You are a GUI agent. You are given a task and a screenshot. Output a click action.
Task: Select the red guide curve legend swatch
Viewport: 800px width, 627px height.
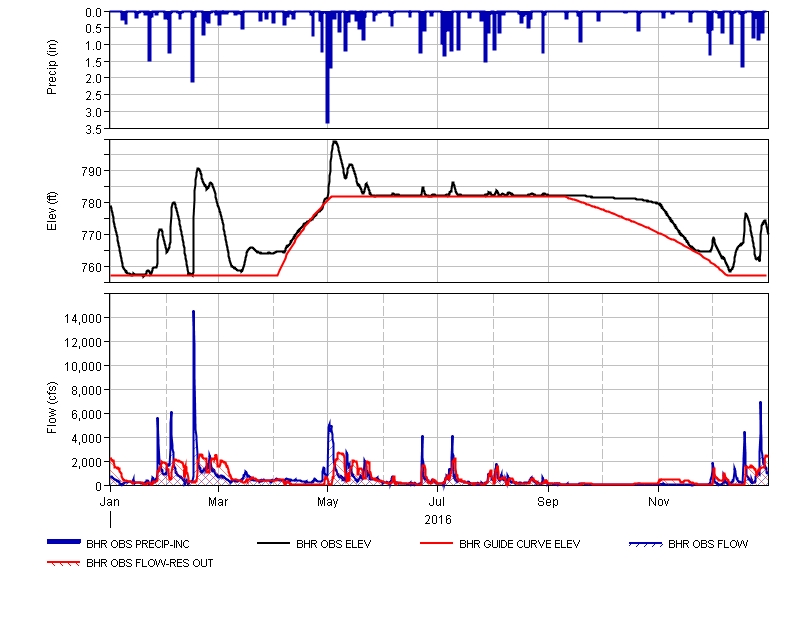click(436, 543)
